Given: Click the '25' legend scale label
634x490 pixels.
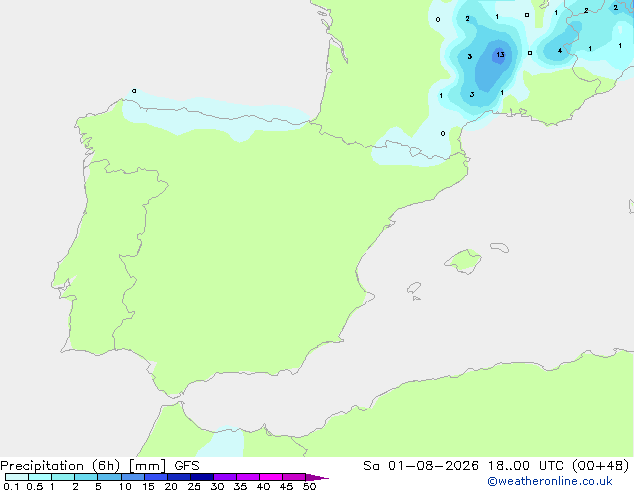Looking at the screenshot, I should point(194,486).
